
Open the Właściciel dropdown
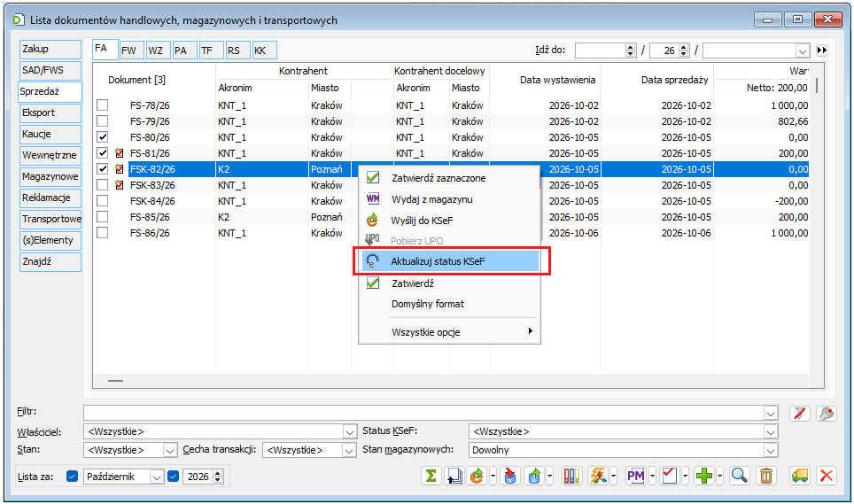pyautogui.click(x=350, y=432)
